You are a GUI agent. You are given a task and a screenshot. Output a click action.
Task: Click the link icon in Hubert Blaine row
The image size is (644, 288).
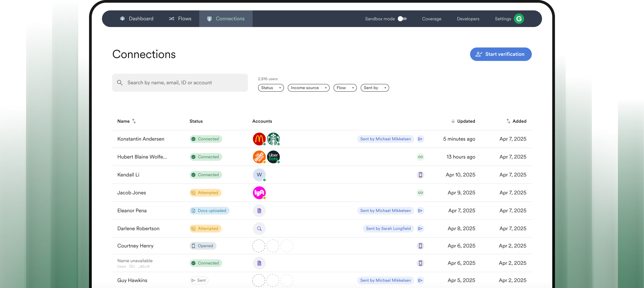[420, 157]
